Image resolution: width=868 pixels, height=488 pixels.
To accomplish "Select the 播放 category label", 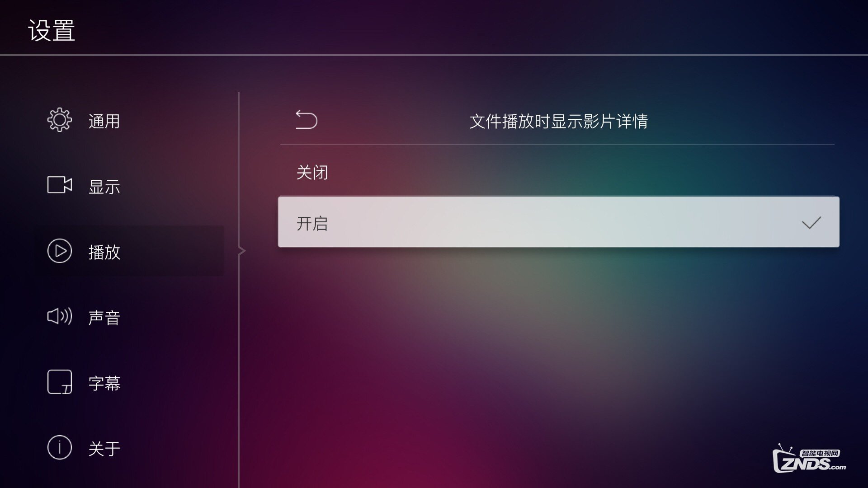I will [104, 252].
